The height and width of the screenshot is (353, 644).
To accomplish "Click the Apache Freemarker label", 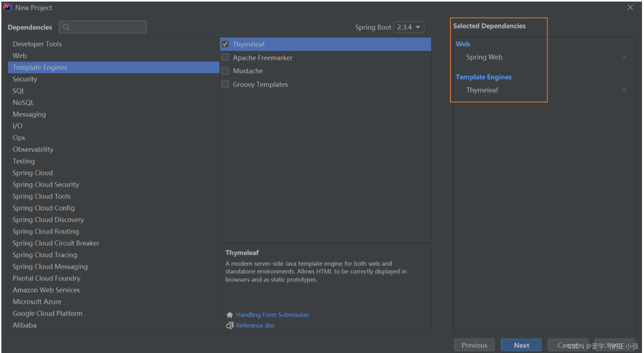I will (x=263, y=58).
